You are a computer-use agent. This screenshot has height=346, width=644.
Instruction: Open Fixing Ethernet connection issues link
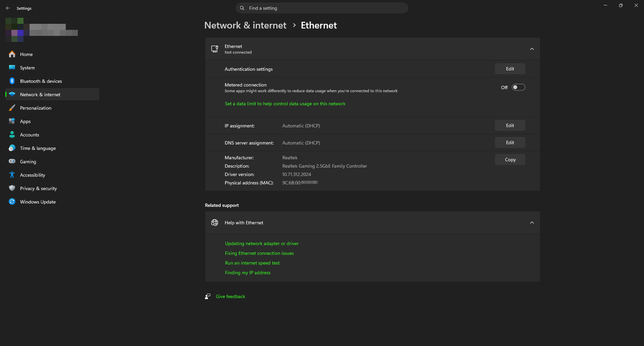[x=259, y=253]
